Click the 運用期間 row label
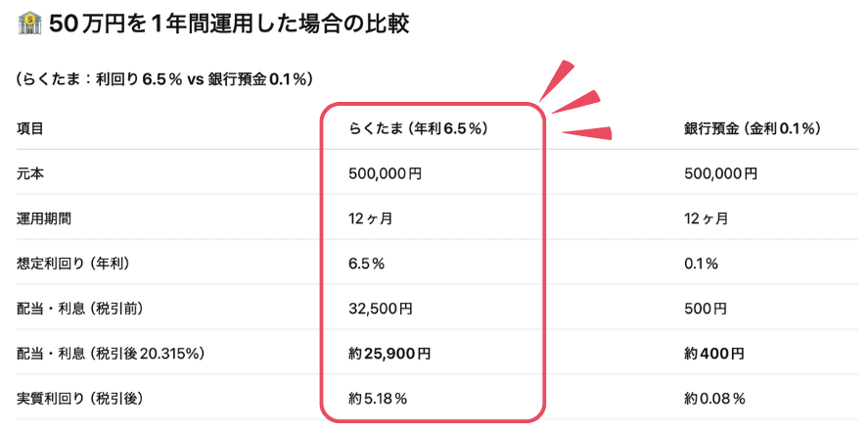868x432 pixels. pos(44,218)
